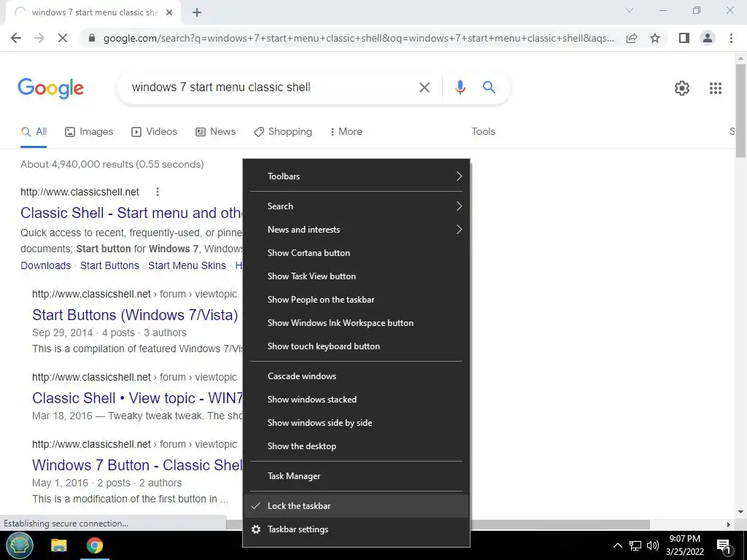Close the windows 7 start menu tab
The height and width of the screenshot is (560, 747).
(169, 12)
